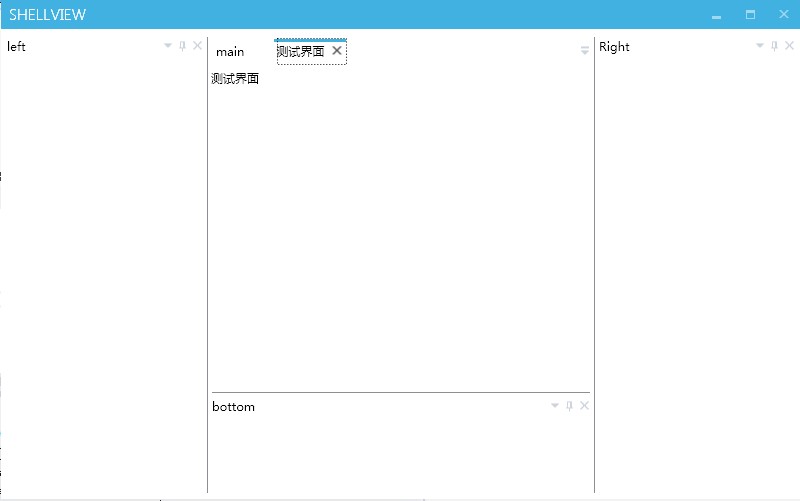Click the Right panel title
Screen dimensions: 800x501
[x=614, y=47]
